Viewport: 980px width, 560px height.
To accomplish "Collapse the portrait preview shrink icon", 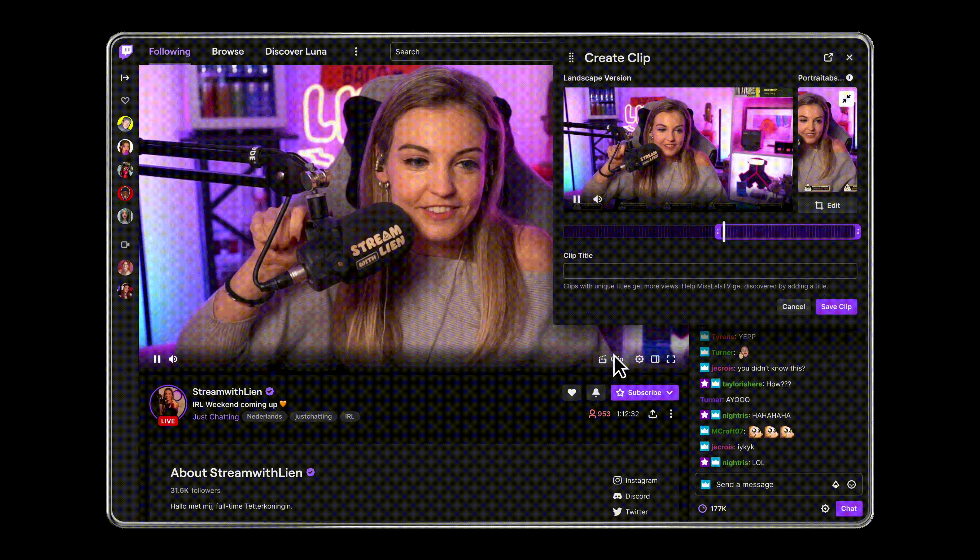I will click(846, 99).
